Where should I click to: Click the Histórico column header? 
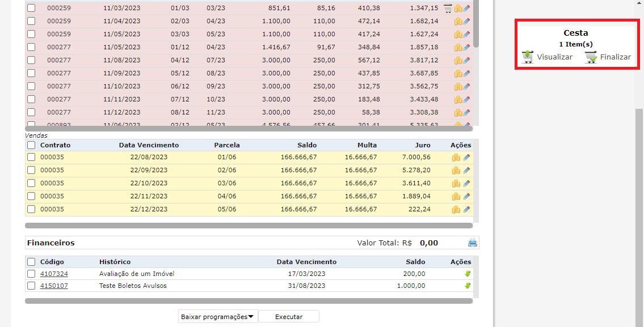tap(115, 262)
